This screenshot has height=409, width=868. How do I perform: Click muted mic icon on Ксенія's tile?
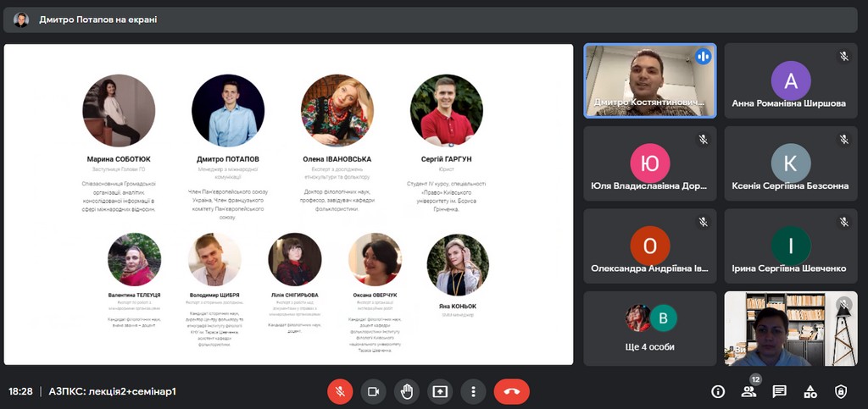click(x=843, y=139)
